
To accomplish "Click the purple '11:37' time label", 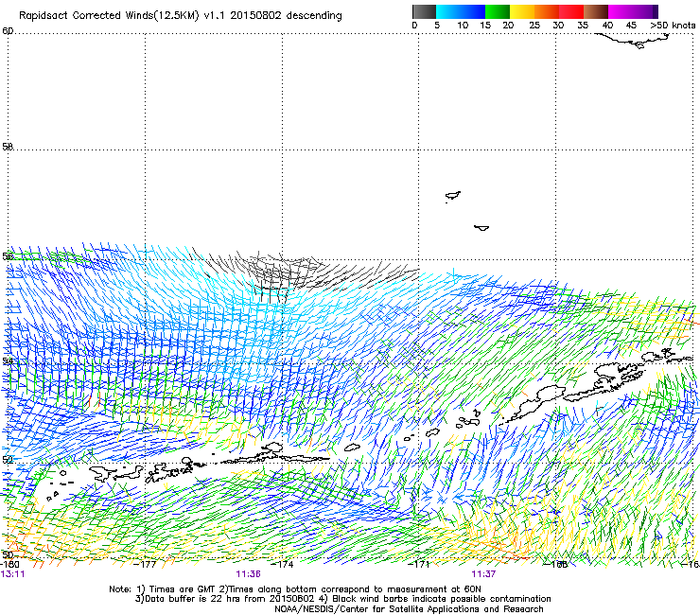I will tap(483, 574).
